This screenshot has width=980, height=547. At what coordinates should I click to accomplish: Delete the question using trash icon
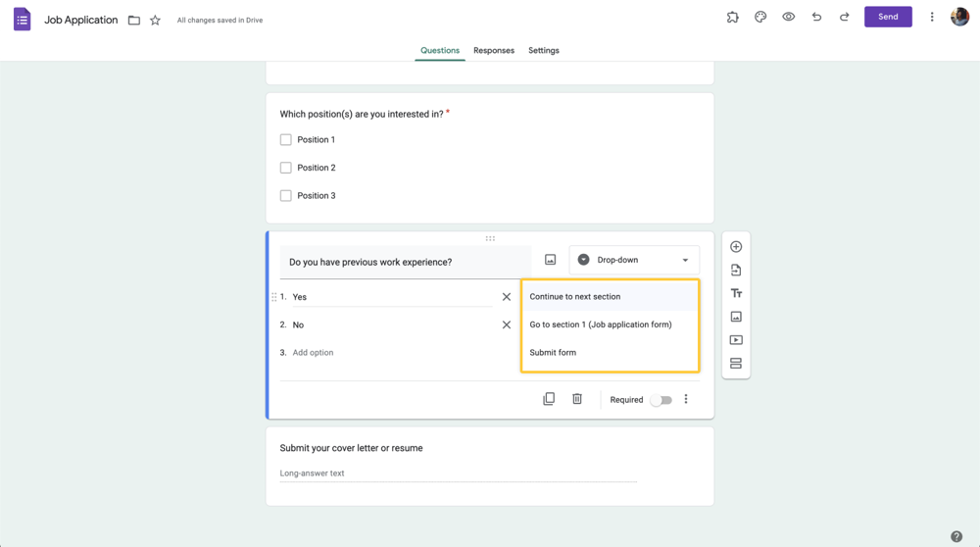click(577, 399)
